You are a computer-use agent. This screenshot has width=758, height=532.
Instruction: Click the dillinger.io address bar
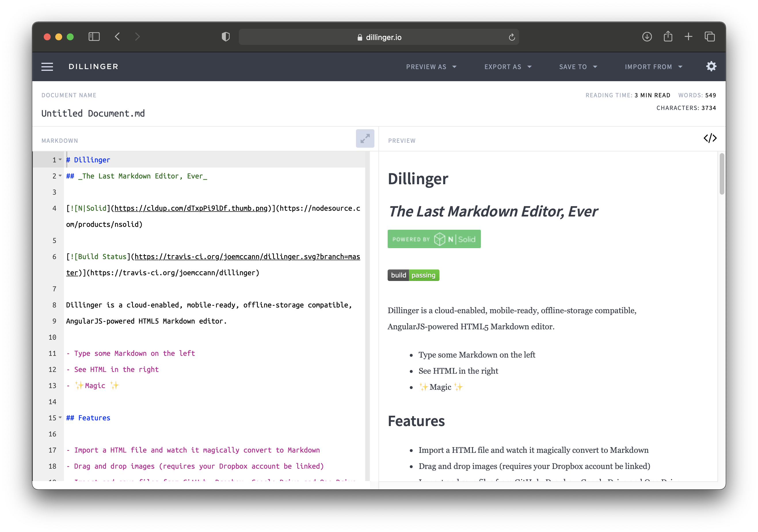point(379,37)
